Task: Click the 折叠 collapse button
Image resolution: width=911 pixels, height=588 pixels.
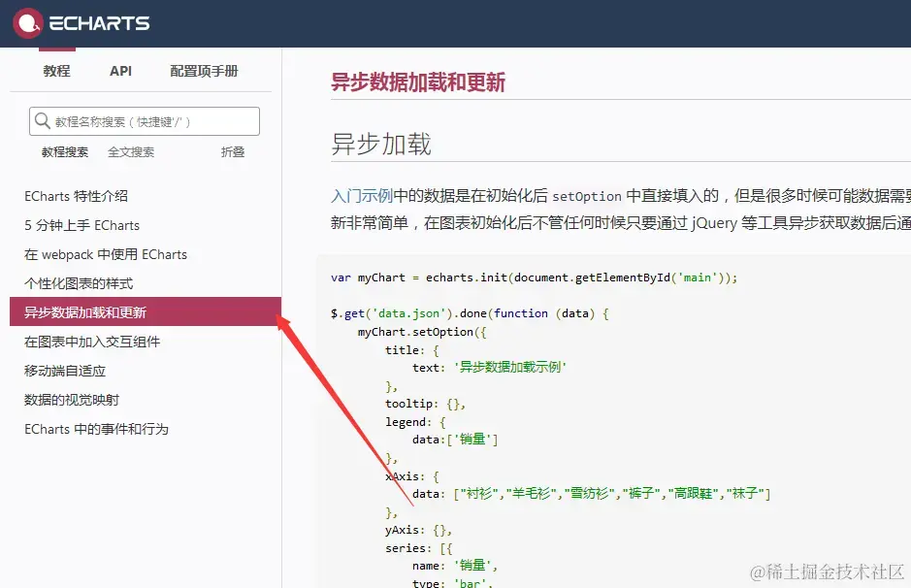Action: (233, 152)
